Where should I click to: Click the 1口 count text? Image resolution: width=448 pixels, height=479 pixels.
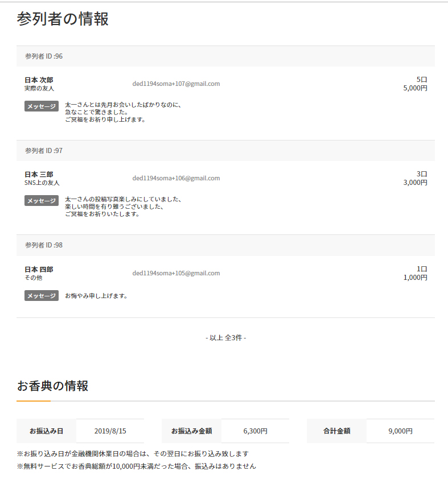coord(422,269)
